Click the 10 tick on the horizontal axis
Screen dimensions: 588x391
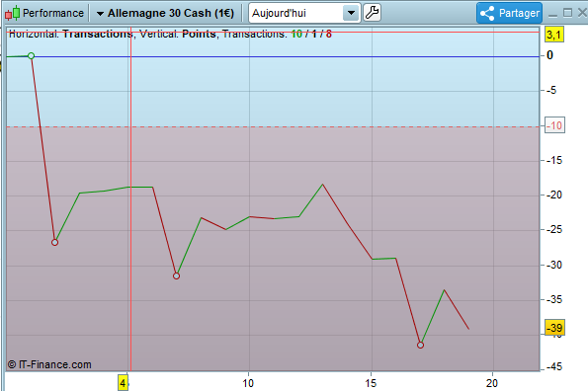248,383
